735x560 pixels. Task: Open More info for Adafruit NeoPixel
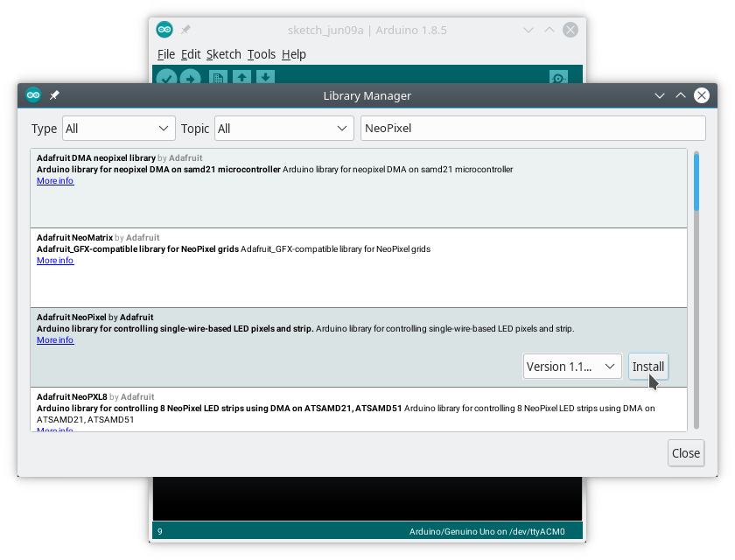click(55, 340)
